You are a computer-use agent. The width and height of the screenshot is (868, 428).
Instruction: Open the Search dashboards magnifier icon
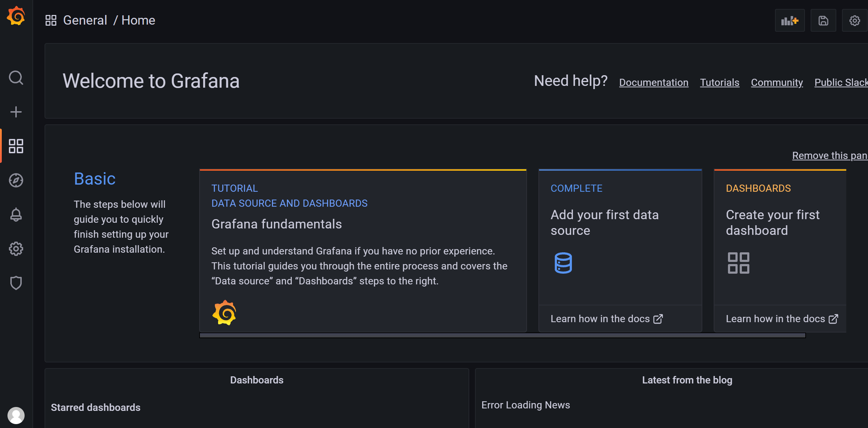point(16,77)
